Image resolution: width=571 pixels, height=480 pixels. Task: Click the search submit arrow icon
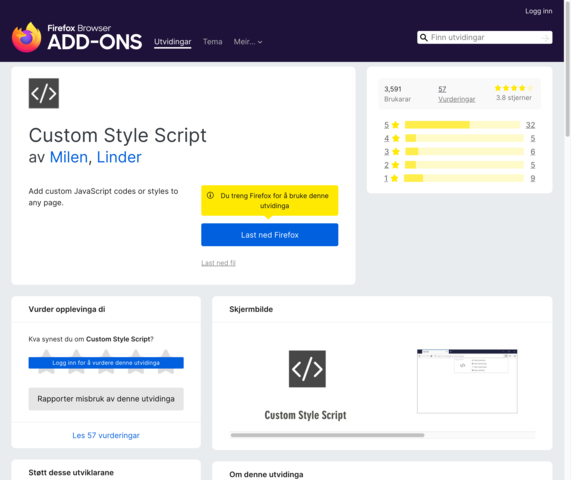545,38
